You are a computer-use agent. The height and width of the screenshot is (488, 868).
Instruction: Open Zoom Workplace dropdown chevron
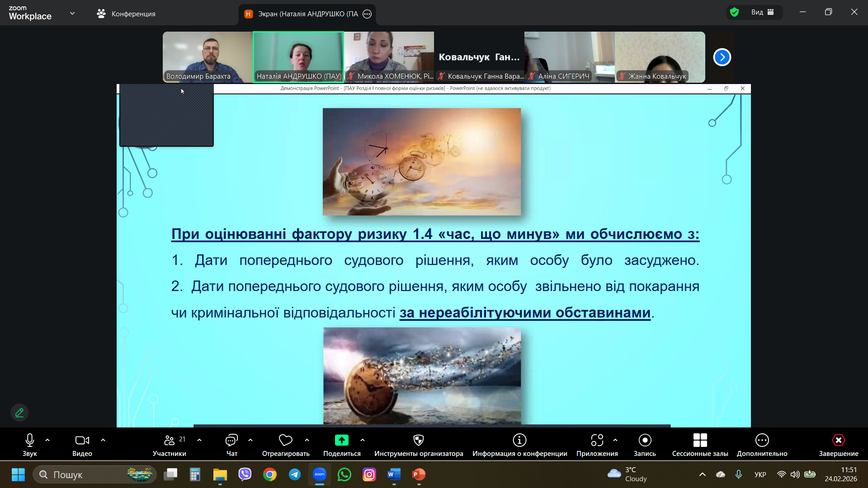coord(72,13)
